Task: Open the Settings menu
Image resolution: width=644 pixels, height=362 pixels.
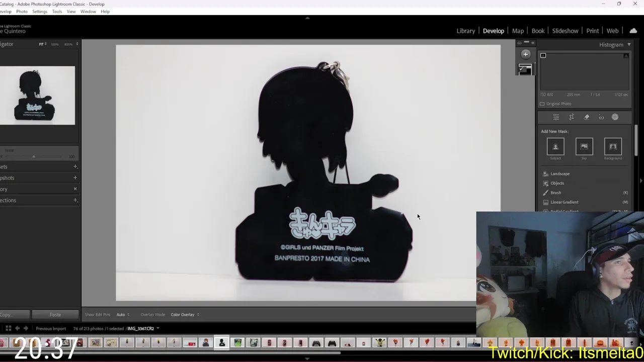Action: click(x=39, y=12)
